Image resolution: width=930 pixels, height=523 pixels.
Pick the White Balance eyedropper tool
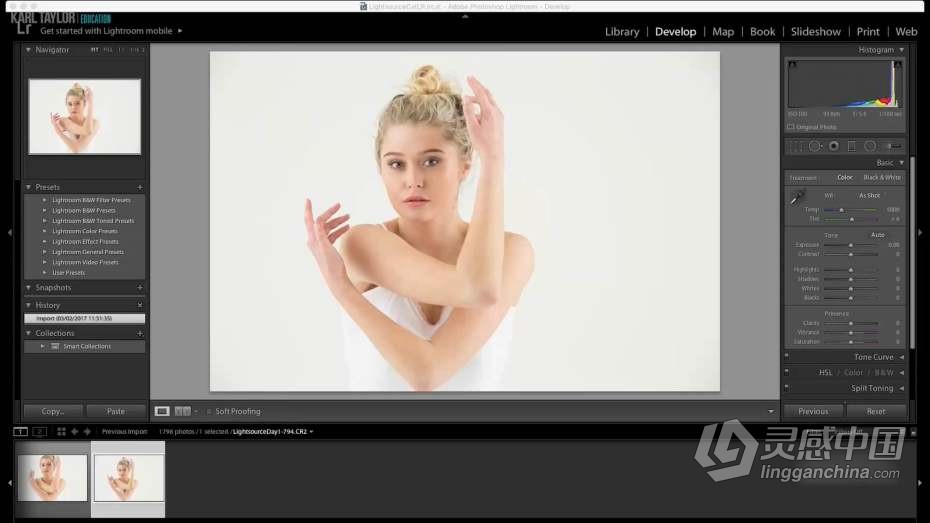pyautogui.click(x=797, y=199)
